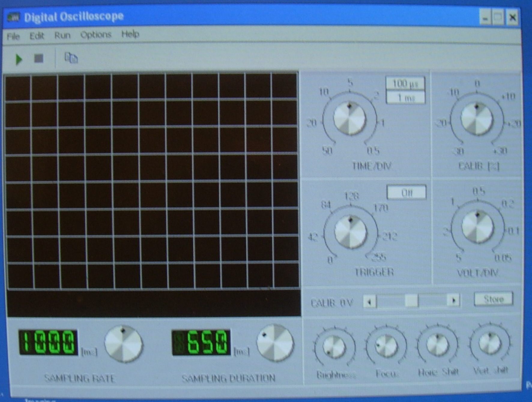The width and height of the screenshot is (532, 402).
Task: Click the Focus knob
Action: [x=386, y=346]
